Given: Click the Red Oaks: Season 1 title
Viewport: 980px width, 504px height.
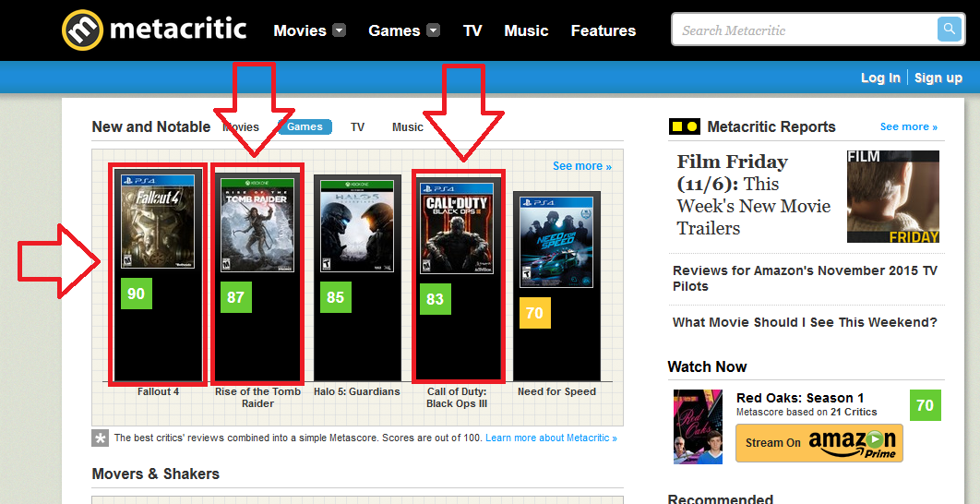Looking at the screenshot, I should coord(800,399).
